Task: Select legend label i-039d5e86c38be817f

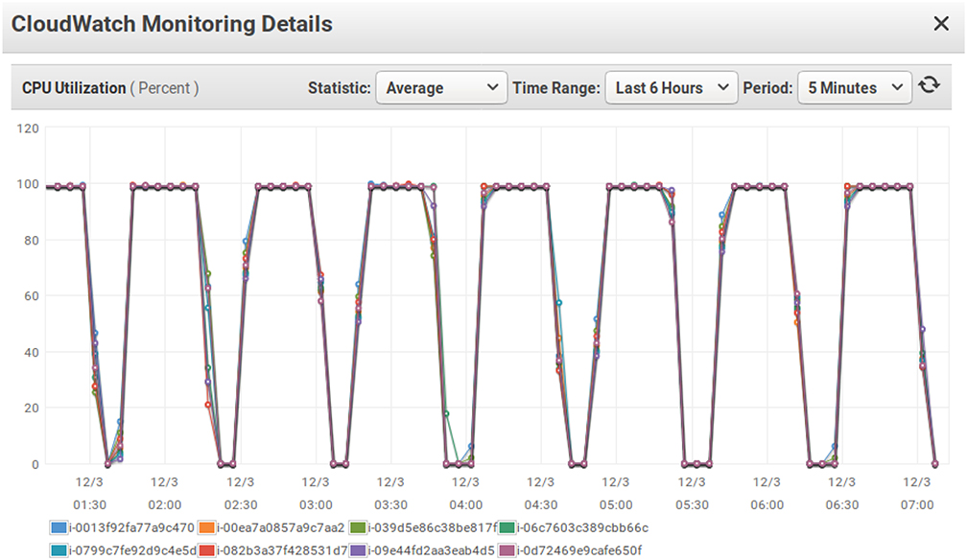Action: click(x=433, y=528)
